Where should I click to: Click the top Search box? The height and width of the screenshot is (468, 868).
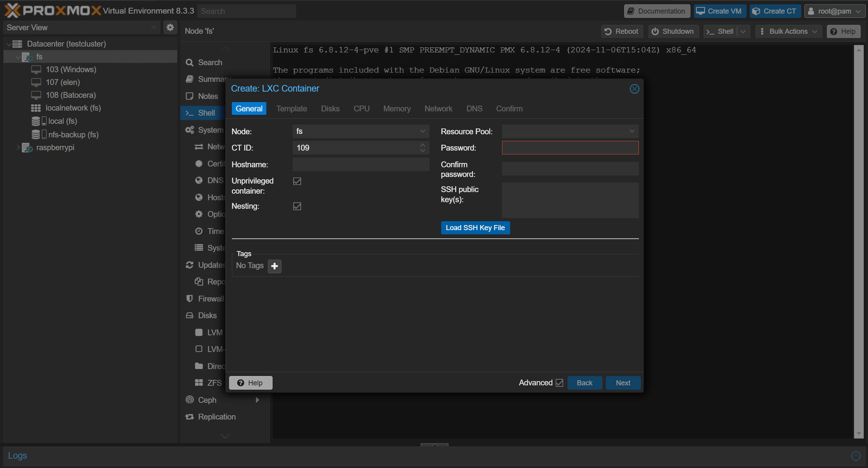click(x=247, y=11)
